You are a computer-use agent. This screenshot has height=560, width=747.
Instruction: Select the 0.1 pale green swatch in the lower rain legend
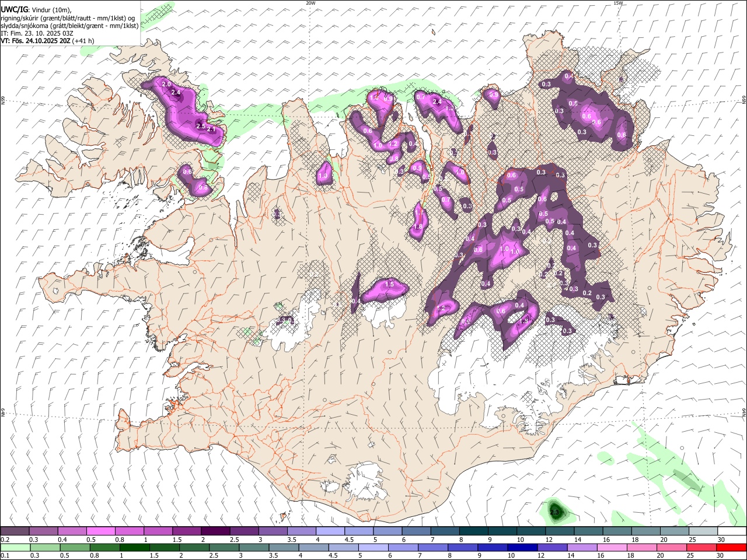click(15, 547)
